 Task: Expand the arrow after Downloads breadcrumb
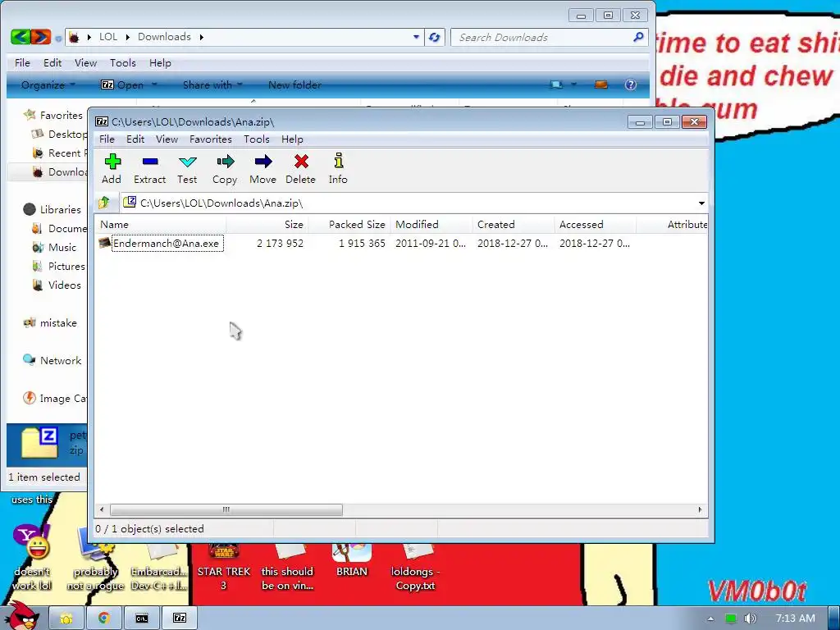202,37
